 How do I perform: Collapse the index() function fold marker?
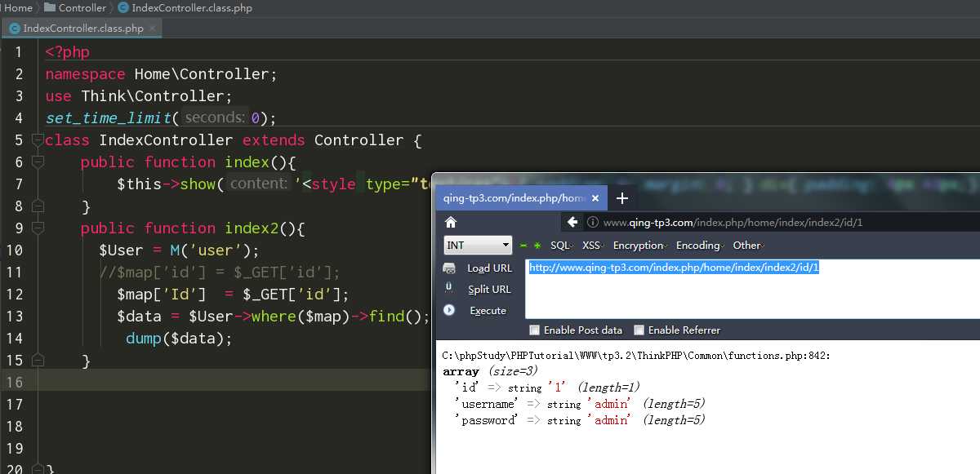tap(37, 162)
